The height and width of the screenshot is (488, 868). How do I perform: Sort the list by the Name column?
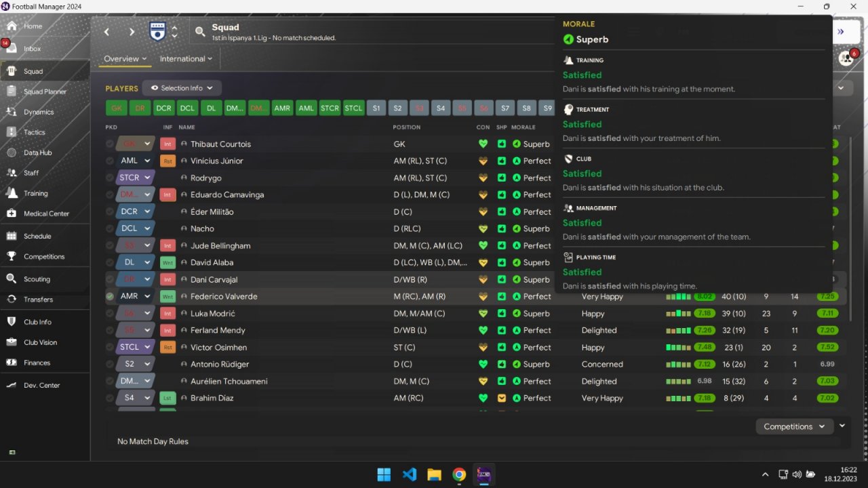186,127
